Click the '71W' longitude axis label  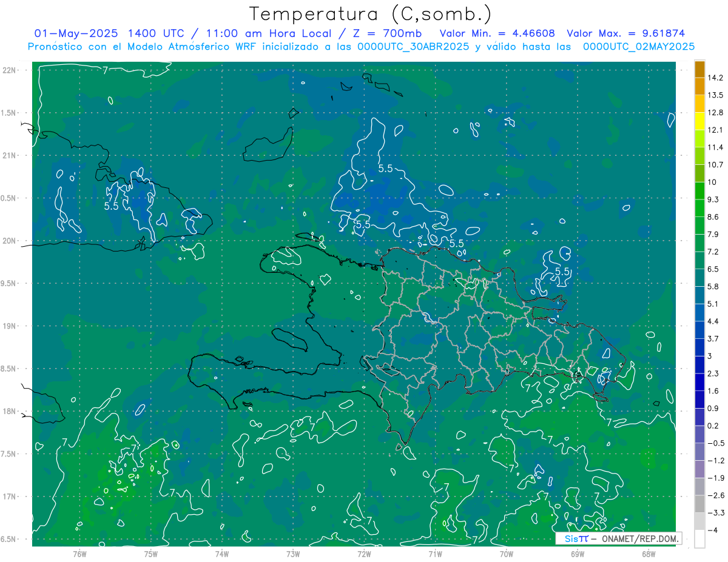435,554
